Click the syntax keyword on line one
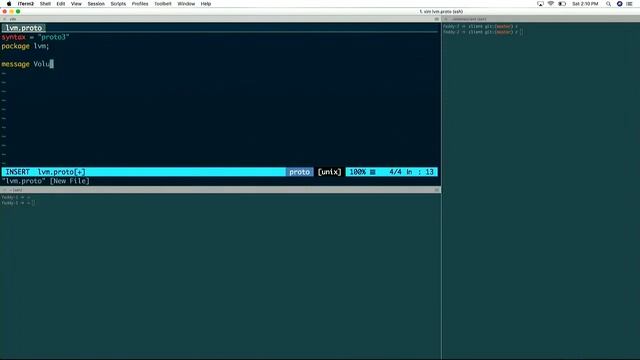This screenshot has width=640, height=360. pyautogui.click(x=13, y=37)
